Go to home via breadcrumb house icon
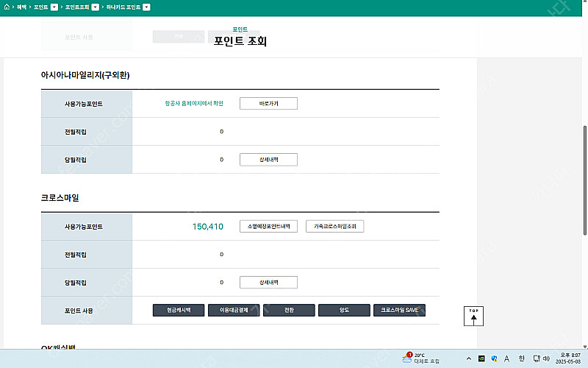Viewport: 588px width, 368px height. click(7, 7)
